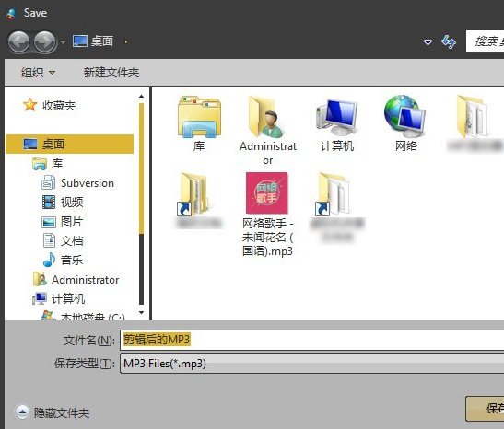
Task: Select the 网络 item in file view
Action: click(405, 123)
